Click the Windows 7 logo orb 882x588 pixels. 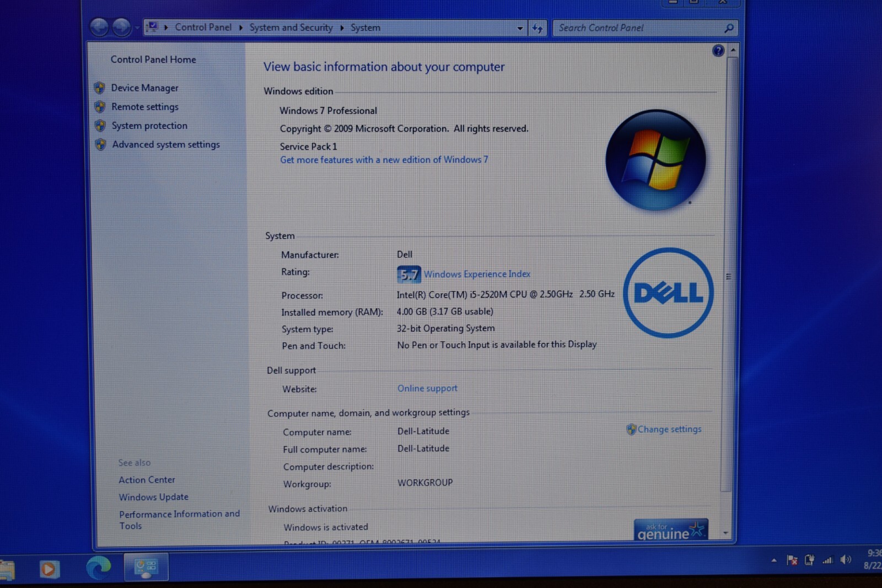(x=655, y=160)
